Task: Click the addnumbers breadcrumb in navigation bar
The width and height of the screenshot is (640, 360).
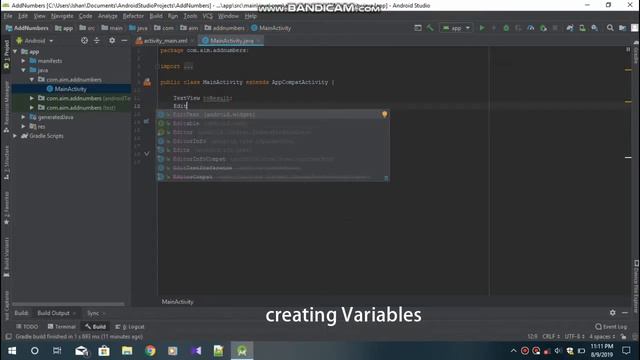Action: pyautogui.click(x=224, y=28)
